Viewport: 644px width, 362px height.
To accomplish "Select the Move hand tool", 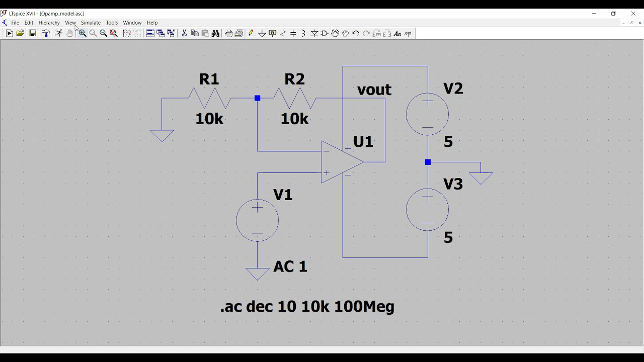I will click(x=335, y=33).
